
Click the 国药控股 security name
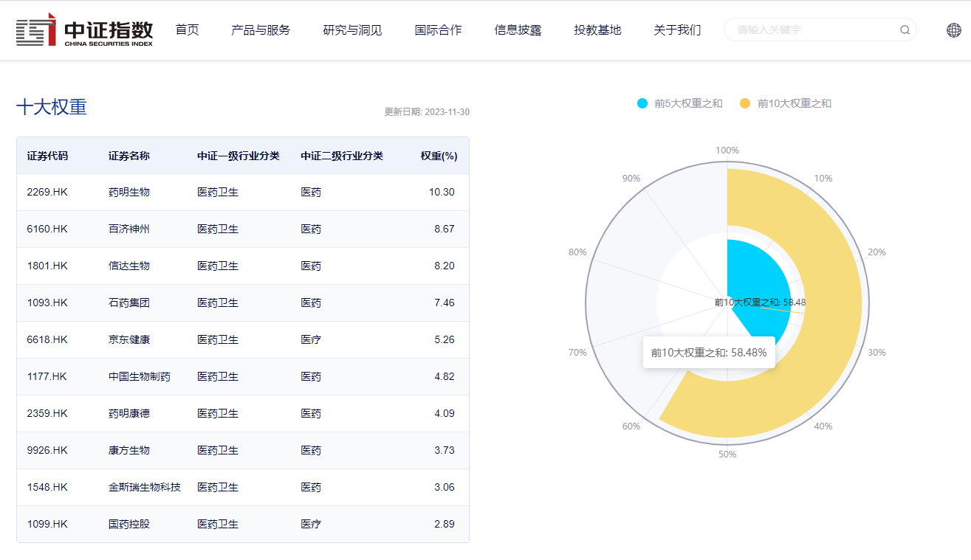129,524
